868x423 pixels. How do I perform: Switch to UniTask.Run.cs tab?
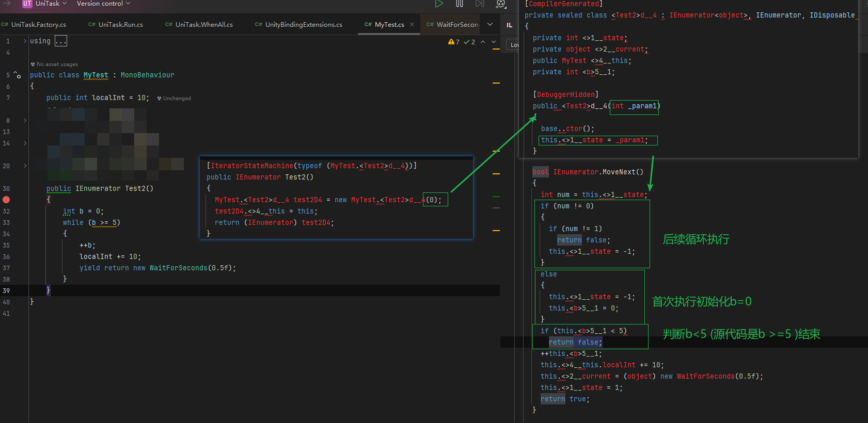coord(116,24)
